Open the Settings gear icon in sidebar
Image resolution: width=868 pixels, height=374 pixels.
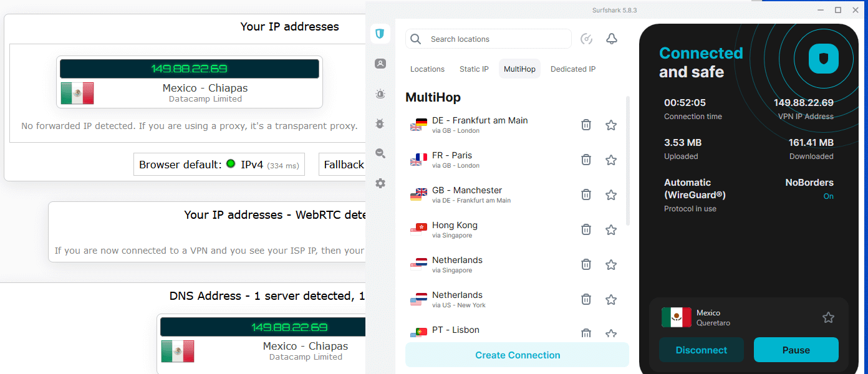[380, 183]
